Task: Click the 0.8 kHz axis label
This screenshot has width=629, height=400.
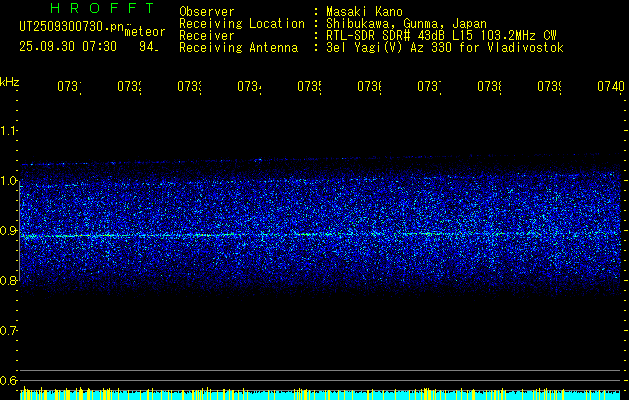Action: tap(8, 280)
